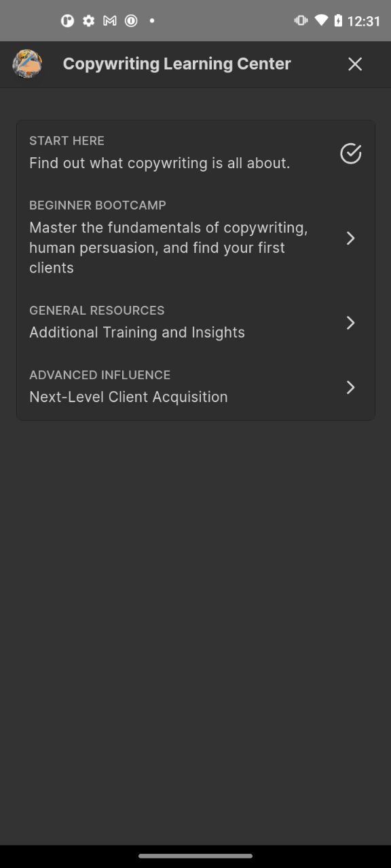This screenshot has width=391, height=868.
Task: Open the START HERE section heading
Action: pyautogui.click(x=67, y=141)
